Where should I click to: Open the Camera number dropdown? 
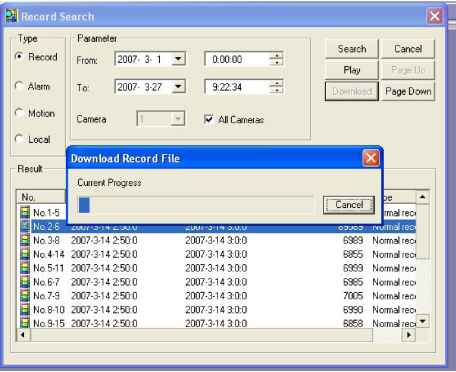click(178, 119)
